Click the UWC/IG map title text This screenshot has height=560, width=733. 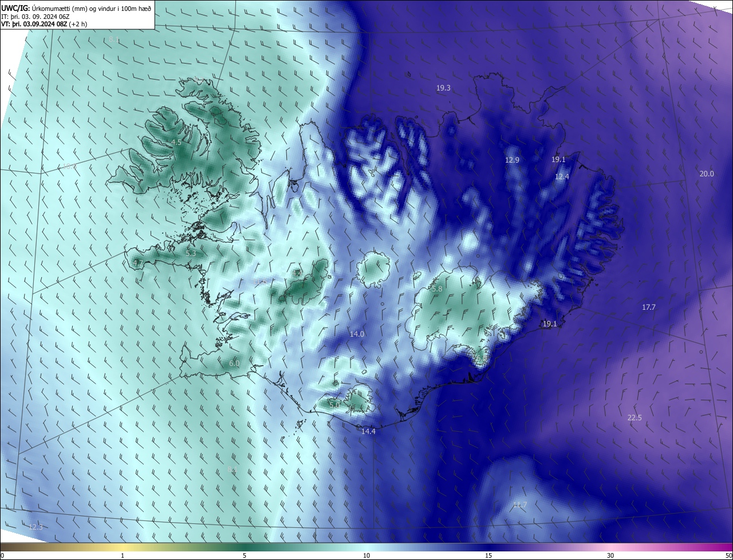pos(76,9)
